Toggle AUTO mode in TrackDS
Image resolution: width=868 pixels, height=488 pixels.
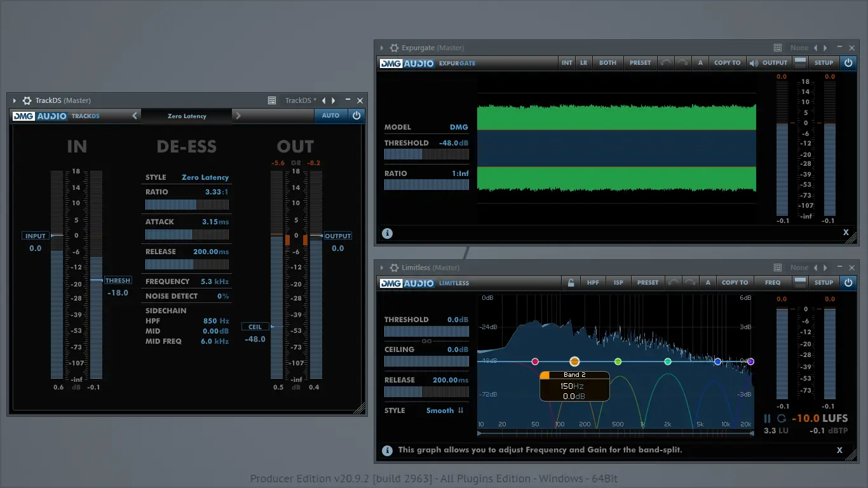(331, 116)
